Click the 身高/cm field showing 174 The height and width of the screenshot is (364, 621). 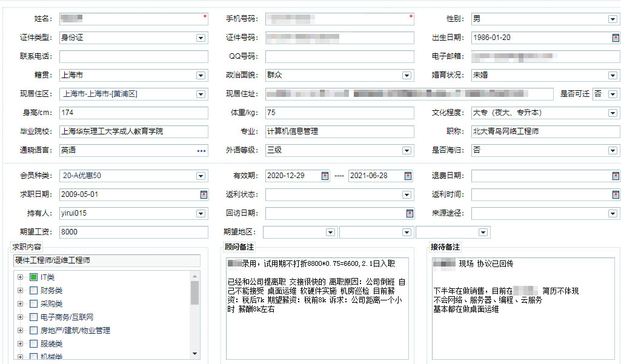point(134,113)
